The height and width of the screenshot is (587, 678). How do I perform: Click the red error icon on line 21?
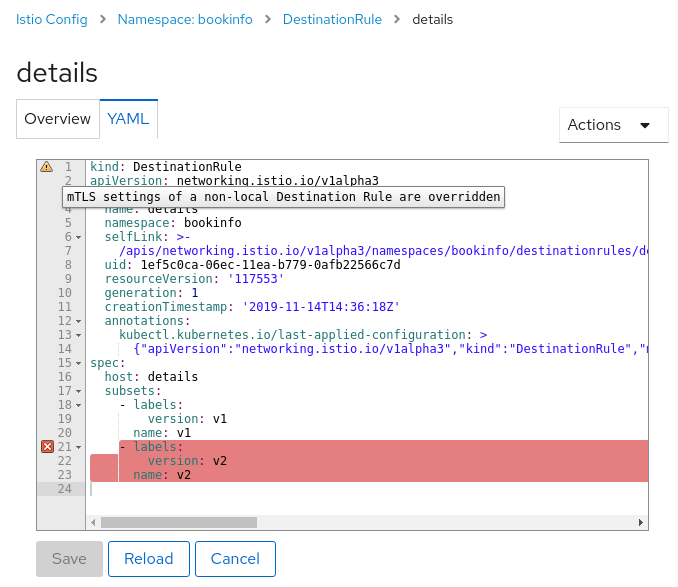(47, 447)
